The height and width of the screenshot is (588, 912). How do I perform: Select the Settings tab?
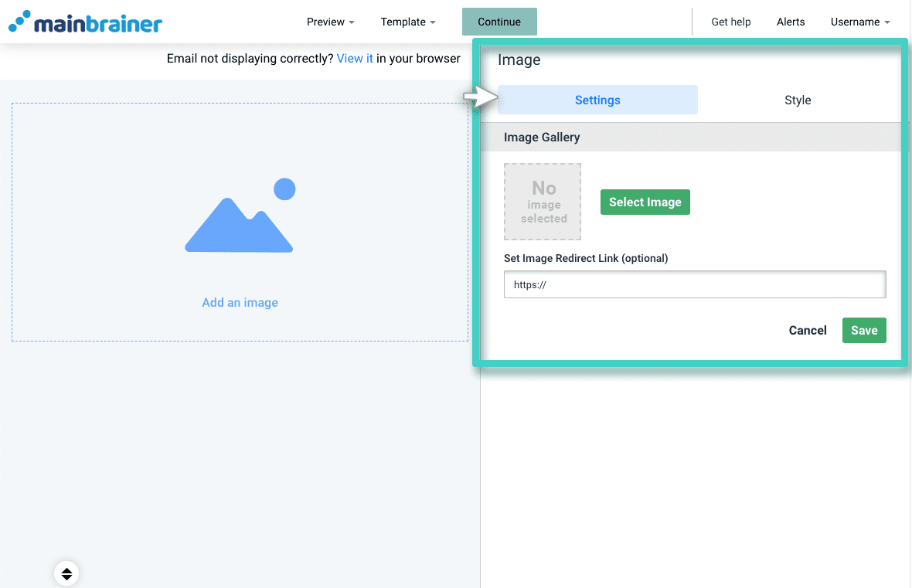597,100
